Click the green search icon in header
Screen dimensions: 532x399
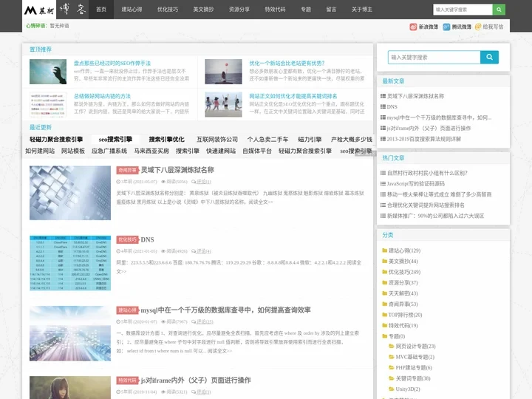[499, 10]
